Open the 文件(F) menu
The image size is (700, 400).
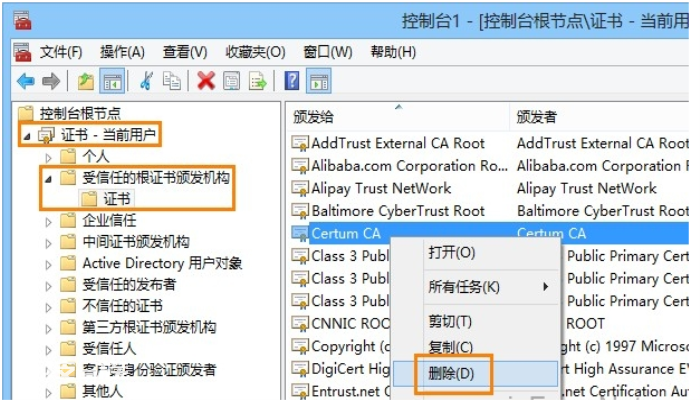coord(61,52)
